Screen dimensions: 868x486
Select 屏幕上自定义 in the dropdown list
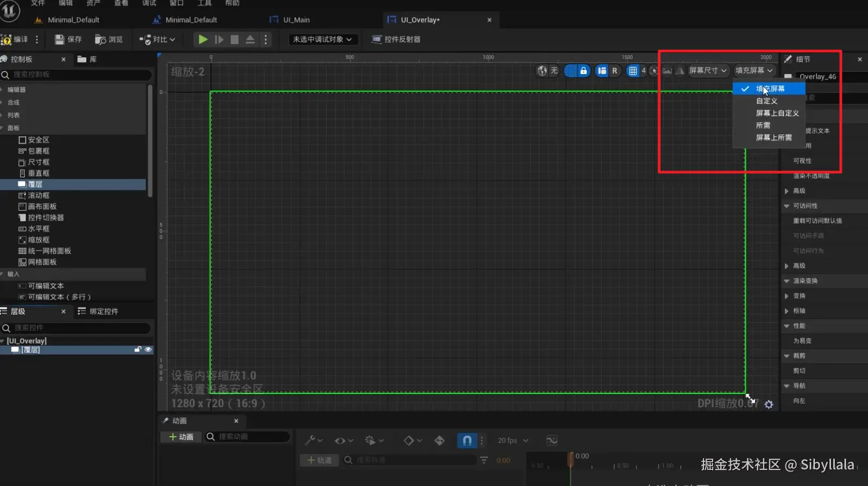point(769,114)
